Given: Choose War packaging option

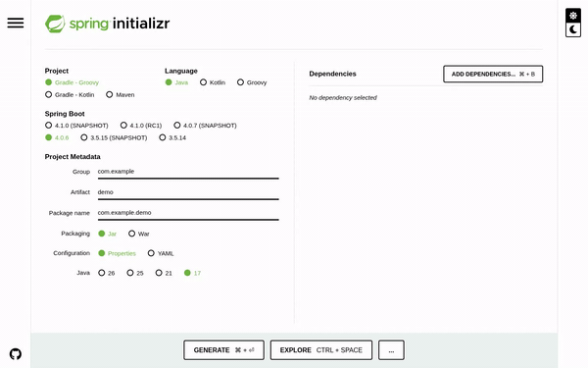Looking at the screenshot, I should pyautogui.click(x=139, y=234).
